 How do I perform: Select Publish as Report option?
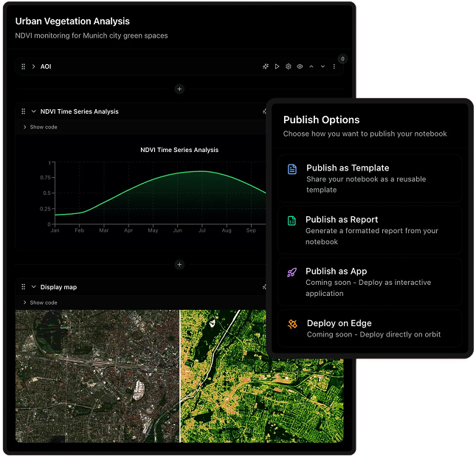pyautogui.click(x=370, y=229)
